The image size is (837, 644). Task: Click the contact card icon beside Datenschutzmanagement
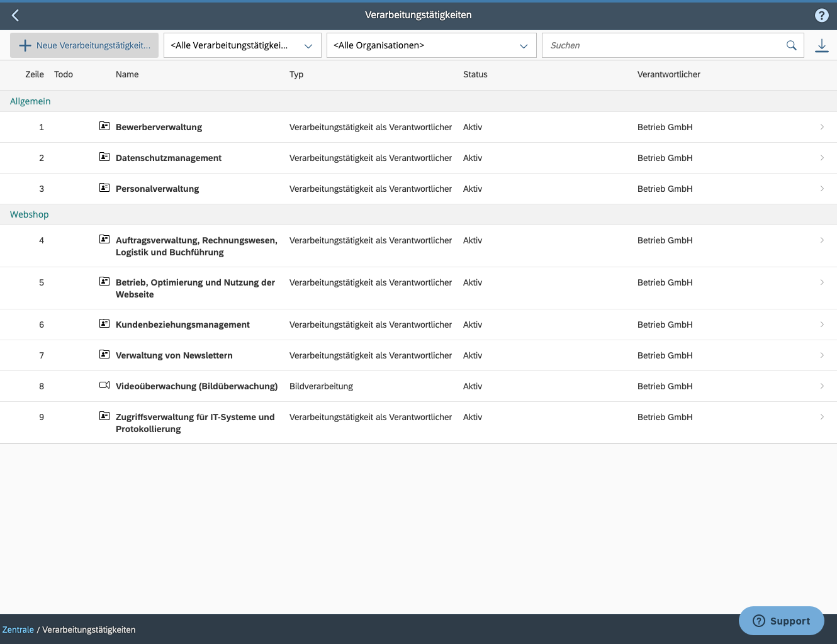(x=104, y=157)
